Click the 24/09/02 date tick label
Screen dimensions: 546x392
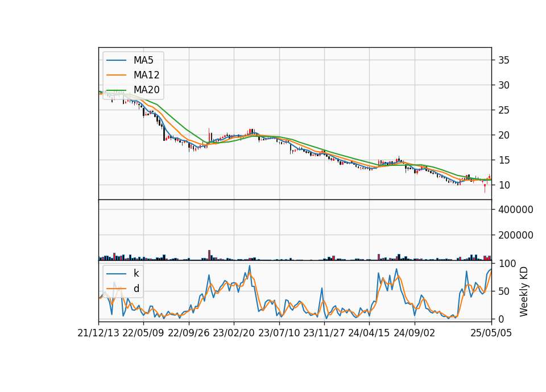pos(415,333)
